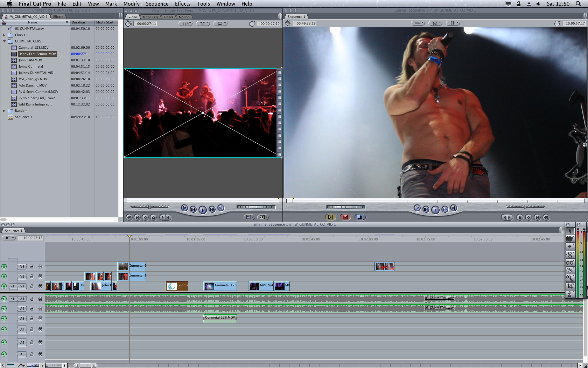Click the Viewer jog shuttle slider
Screen dimensions: 588x368
[150, 207]
